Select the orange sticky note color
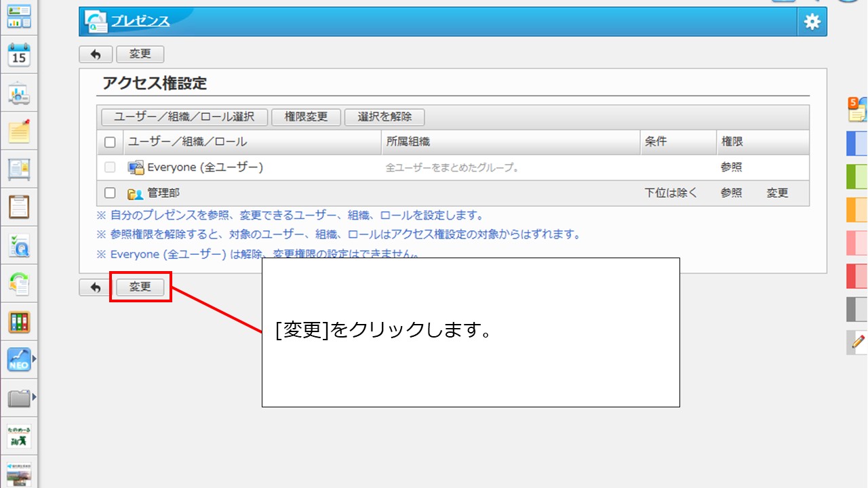Screen dimensions: 868x488 (x=857, y=210)
